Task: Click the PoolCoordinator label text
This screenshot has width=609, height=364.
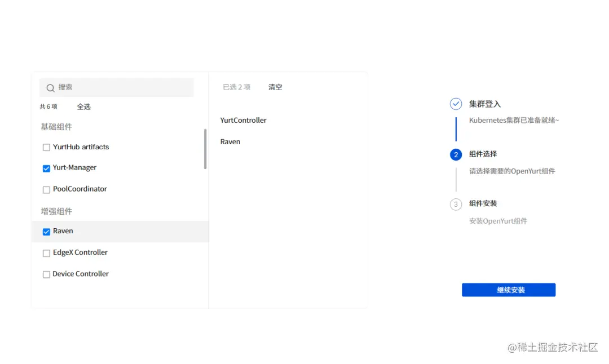Action: coord(80,189)
